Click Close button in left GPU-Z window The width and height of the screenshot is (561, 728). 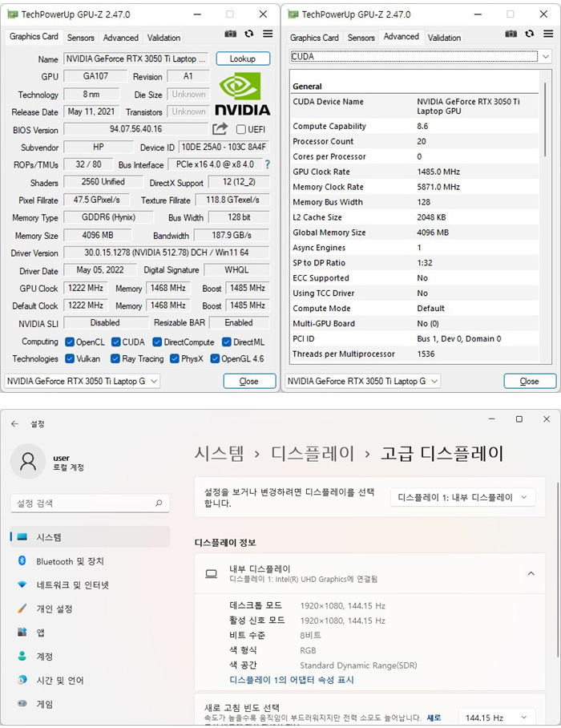tap(249, 381)
